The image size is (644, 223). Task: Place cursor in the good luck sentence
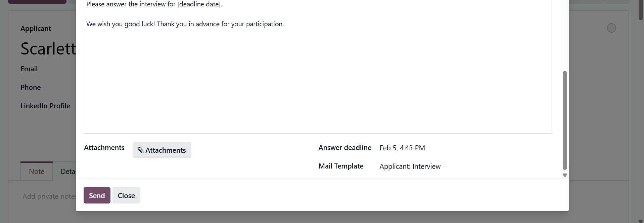point(185,24)
